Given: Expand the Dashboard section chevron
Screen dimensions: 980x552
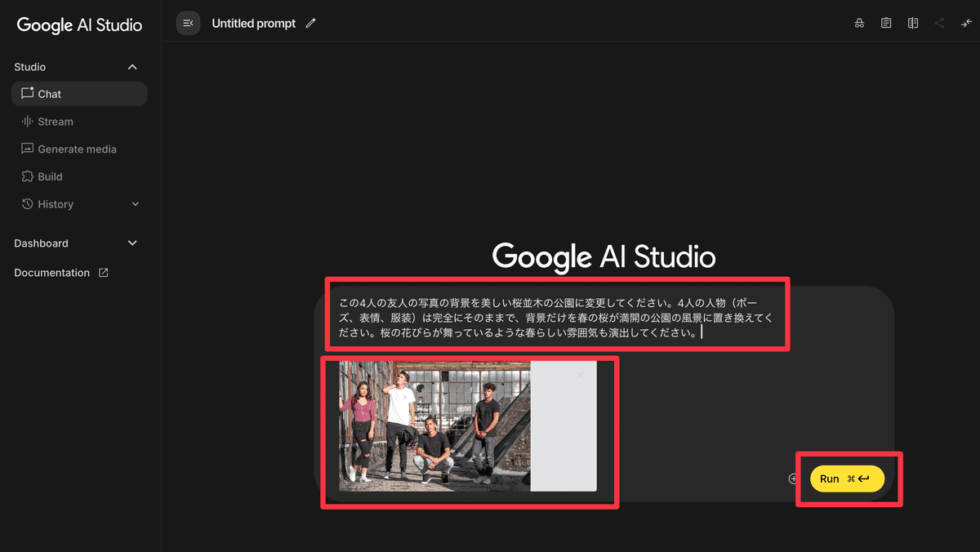Looking at the screenshot, I should click(133, 243).
